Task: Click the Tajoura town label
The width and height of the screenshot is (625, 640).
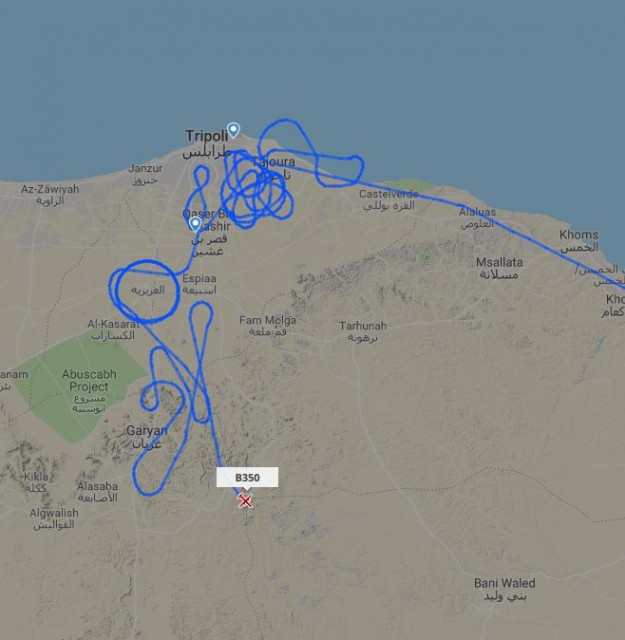Action: (274, 162)
